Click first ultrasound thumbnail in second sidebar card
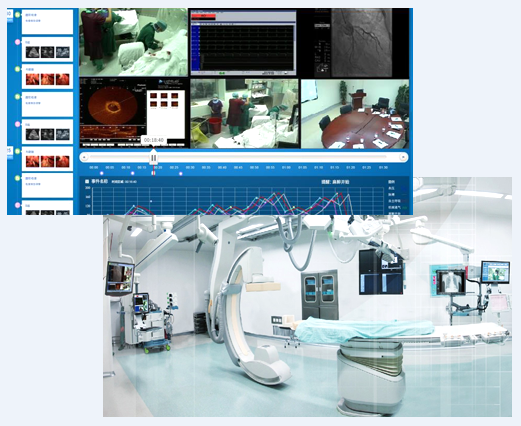521x426 pixels. click(x=33, y=52)
